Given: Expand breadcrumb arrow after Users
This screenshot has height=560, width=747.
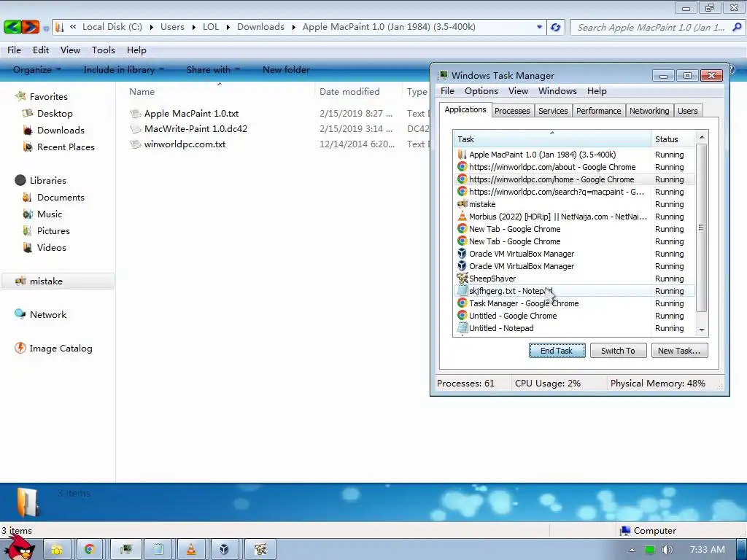Looking at the screenshot, I should click(193, 27).
